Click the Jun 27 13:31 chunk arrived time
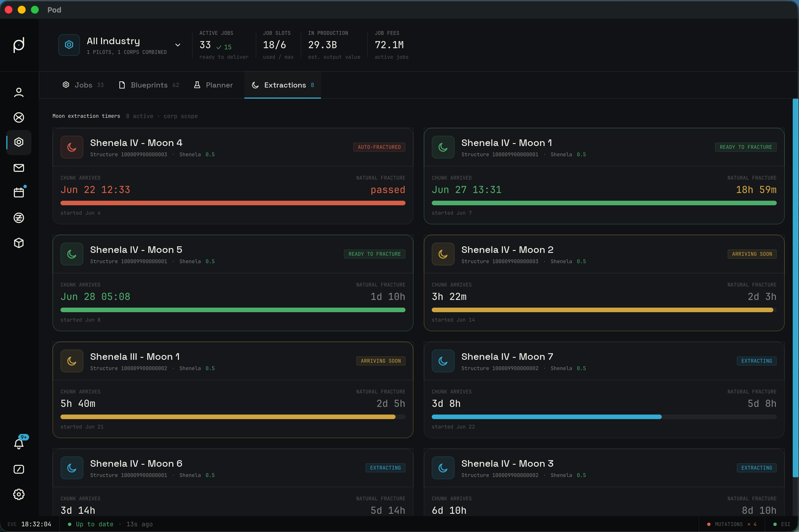The image size is (799, 532). click(467, 190)
